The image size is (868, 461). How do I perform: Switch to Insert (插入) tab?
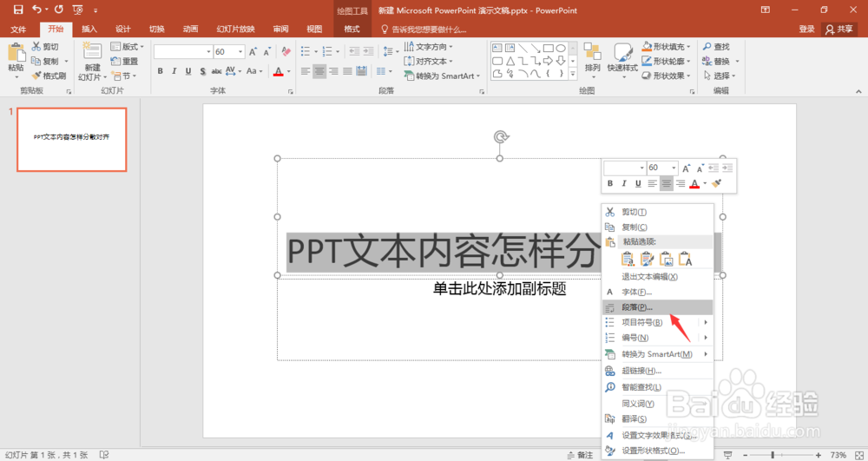[x=89, y=29]
